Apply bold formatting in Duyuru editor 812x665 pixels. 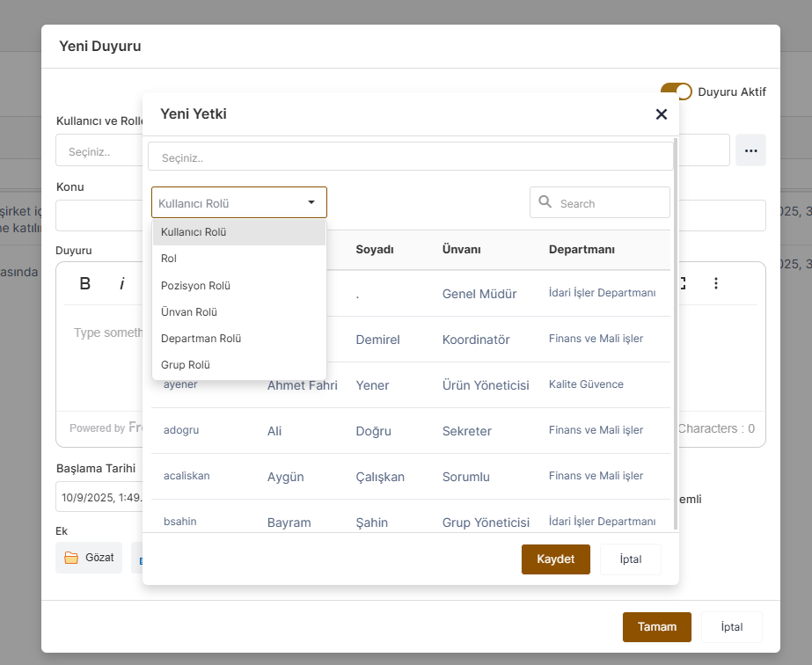point(85,283)
